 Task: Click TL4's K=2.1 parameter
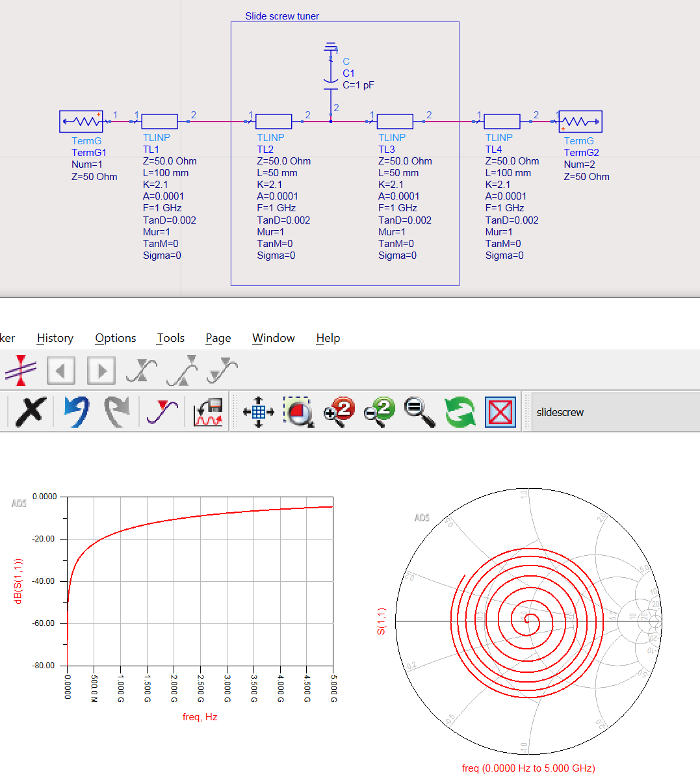[x=498, y=185]
